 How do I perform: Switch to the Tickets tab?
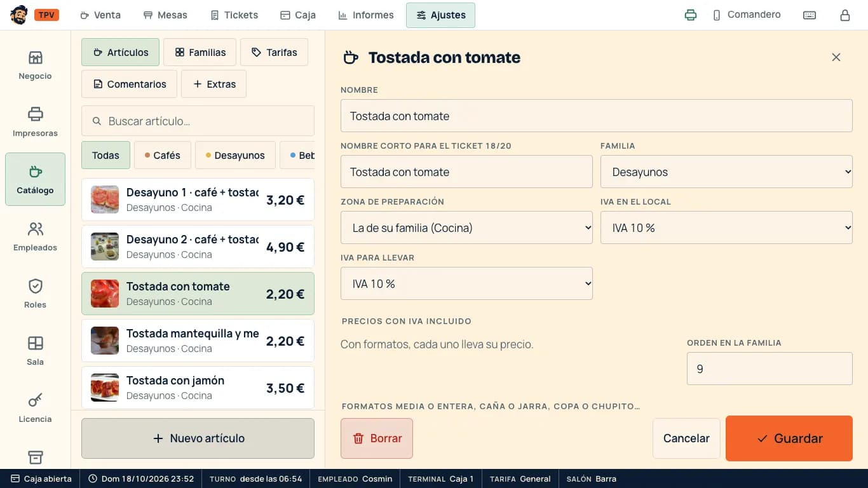coord(234,15)
